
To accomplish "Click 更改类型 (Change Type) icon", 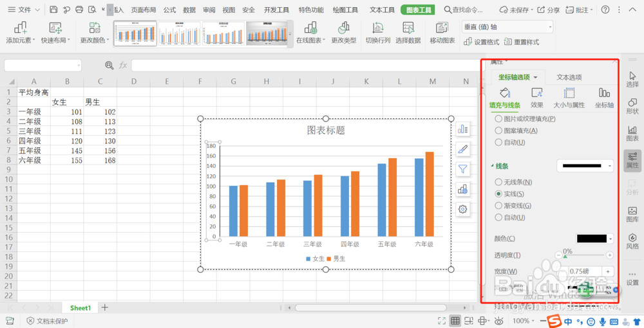I will point(344,33).
